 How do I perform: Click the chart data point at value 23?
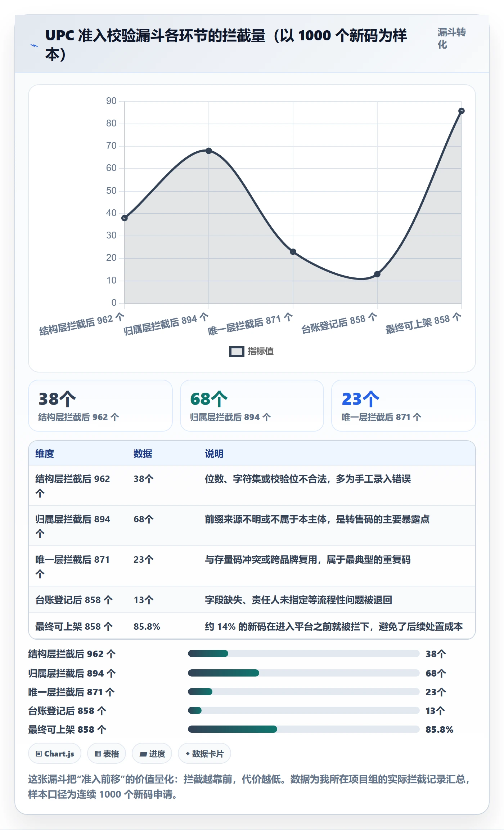click(293, 251)
